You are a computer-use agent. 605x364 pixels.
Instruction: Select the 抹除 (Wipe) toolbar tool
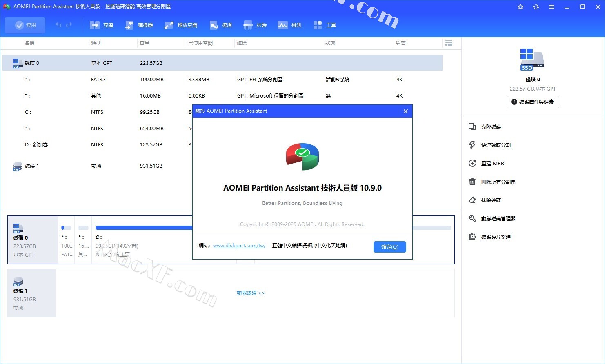(x=255, y=25)
